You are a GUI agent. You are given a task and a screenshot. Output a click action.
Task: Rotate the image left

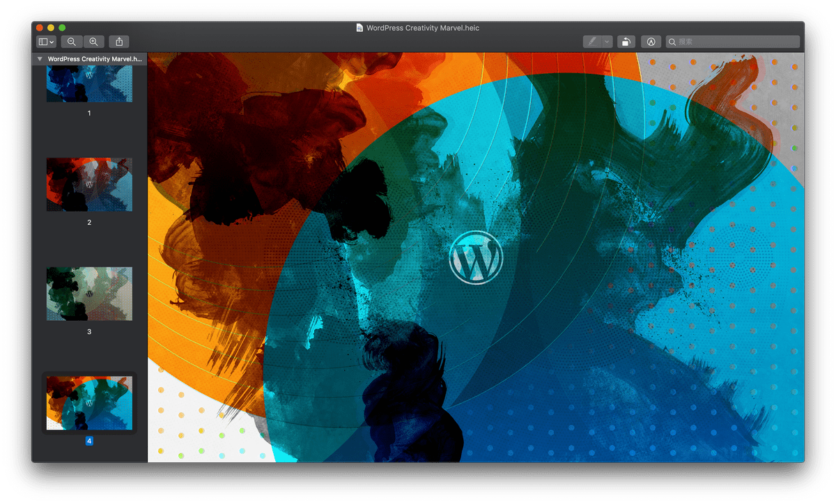(626, 42)
